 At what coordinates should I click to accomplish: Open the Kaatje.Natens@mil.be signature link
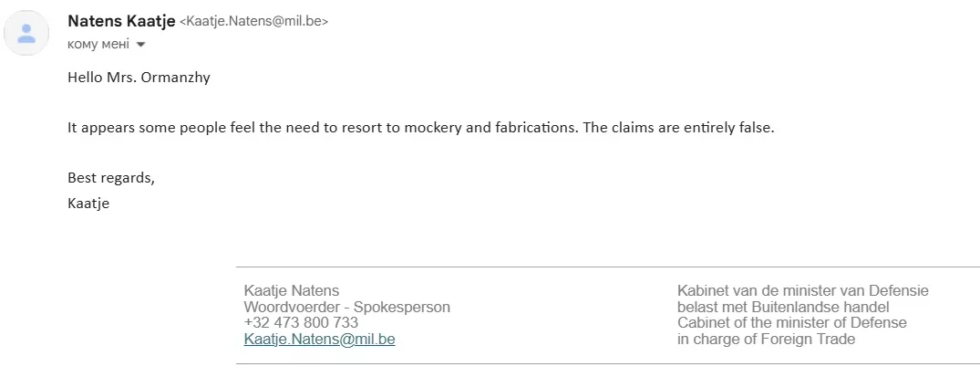point(319,340)
